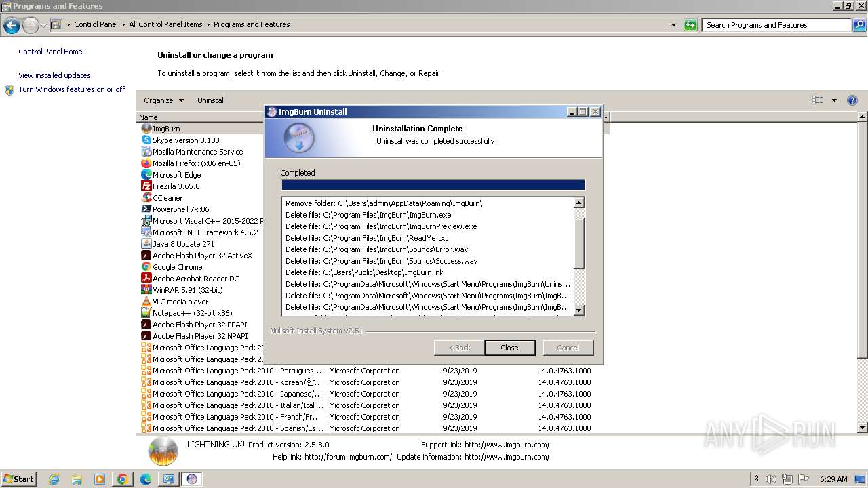Show hidden system tray icons
Viewport: 868px width, 488px height.
pyautogui.click(x=756, y=479)
